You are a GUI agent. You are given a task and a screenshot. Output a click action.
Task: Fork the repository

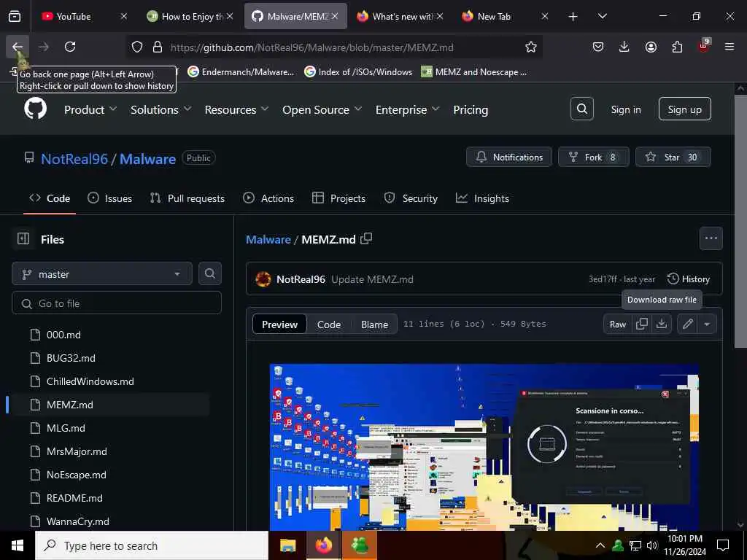pos(593,157)
